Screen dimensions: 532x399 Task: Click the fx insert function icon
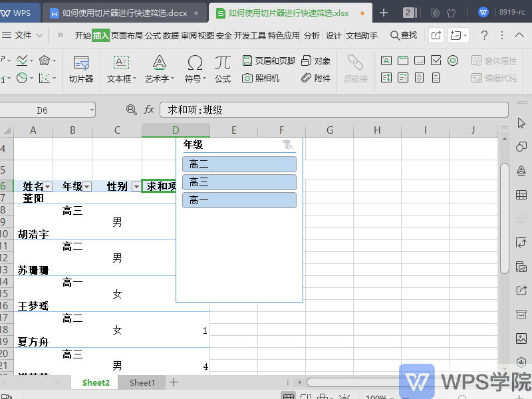coord(149,110)
